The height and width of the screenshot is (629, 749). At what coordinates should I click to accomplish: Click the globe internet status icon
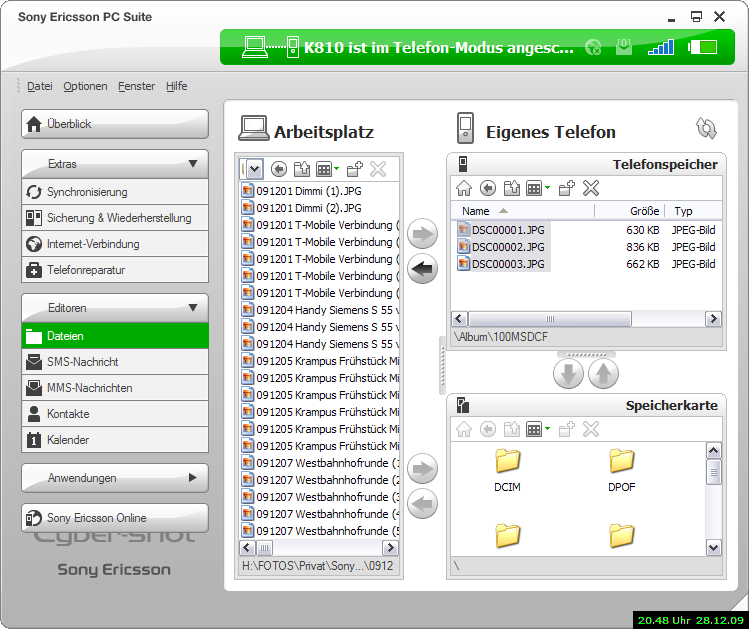(593, 47)
